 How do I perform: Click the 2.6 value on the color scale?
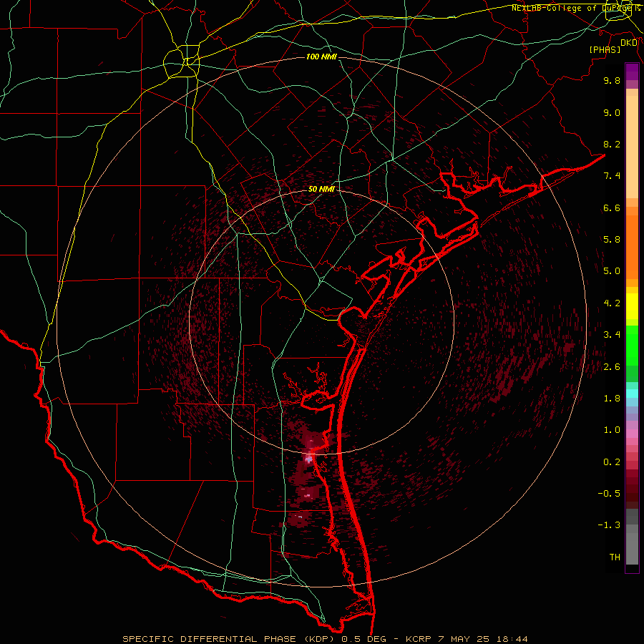[612, 367]
